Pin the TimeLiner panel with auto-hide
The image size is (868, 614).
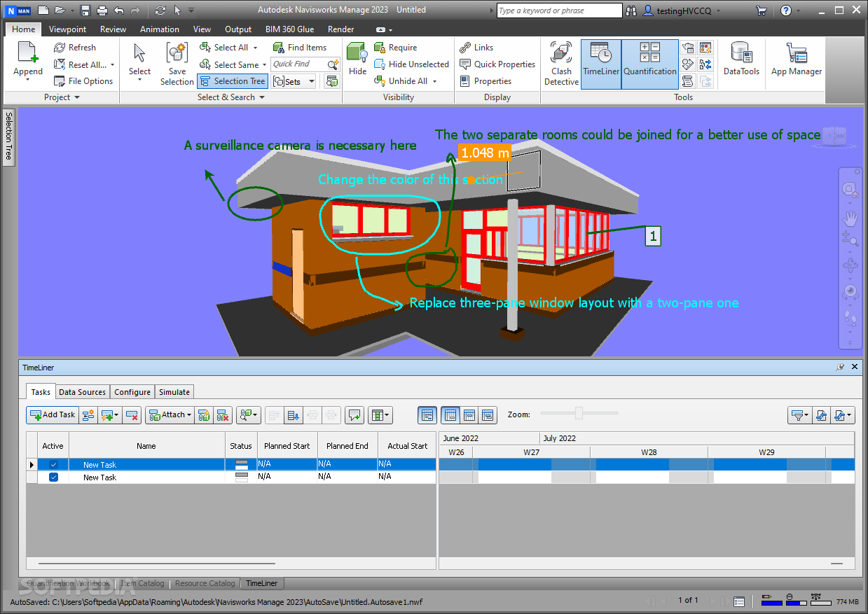pyautogui.click(x=840, y=367)
